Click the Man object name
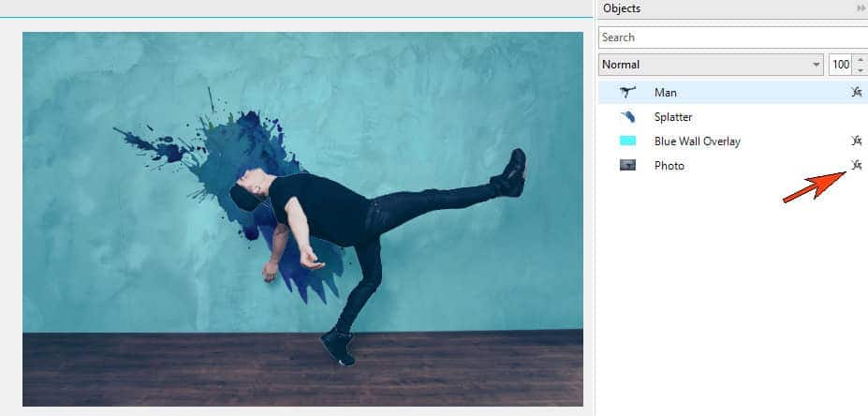The width and height of the screenshot is (868, 416). point(666,93)
